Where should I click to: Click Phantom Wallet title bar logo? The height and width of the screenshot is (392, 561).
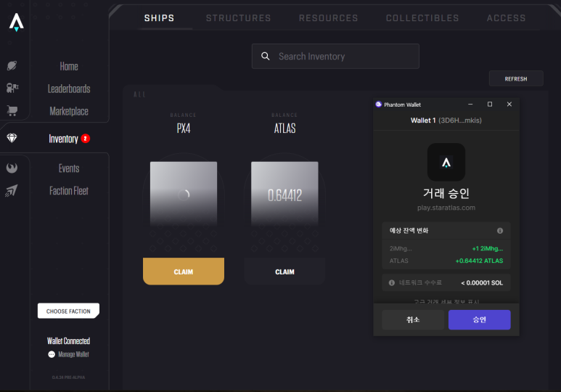[379, 105]
